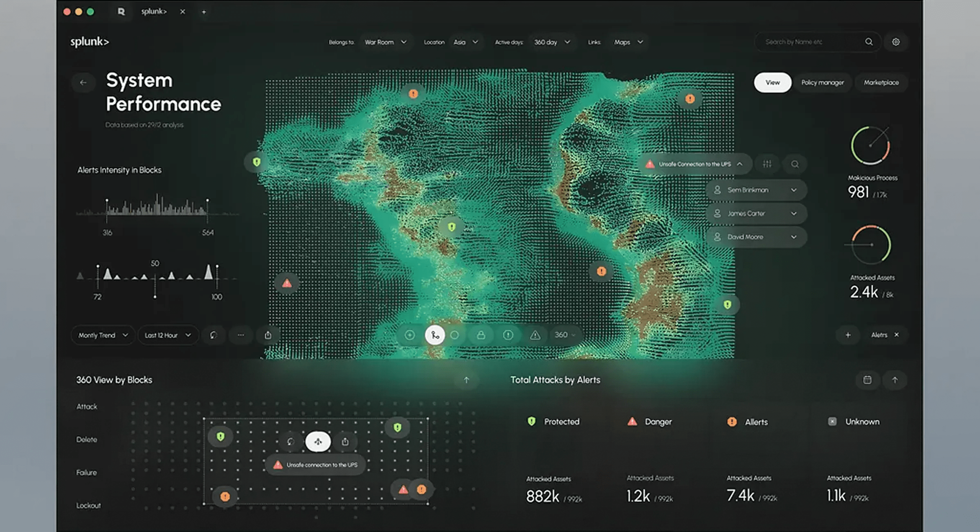Select the splunk browser tab

coord(154,12)
